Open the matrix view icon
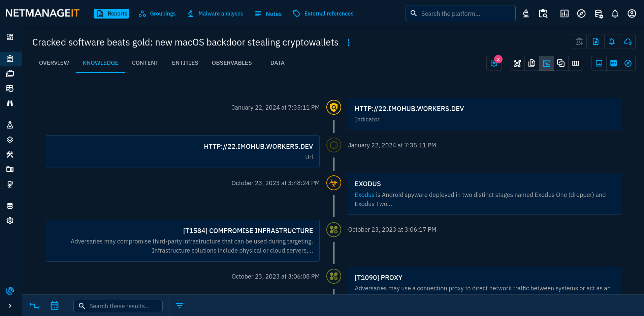 [x=576, y=63]
